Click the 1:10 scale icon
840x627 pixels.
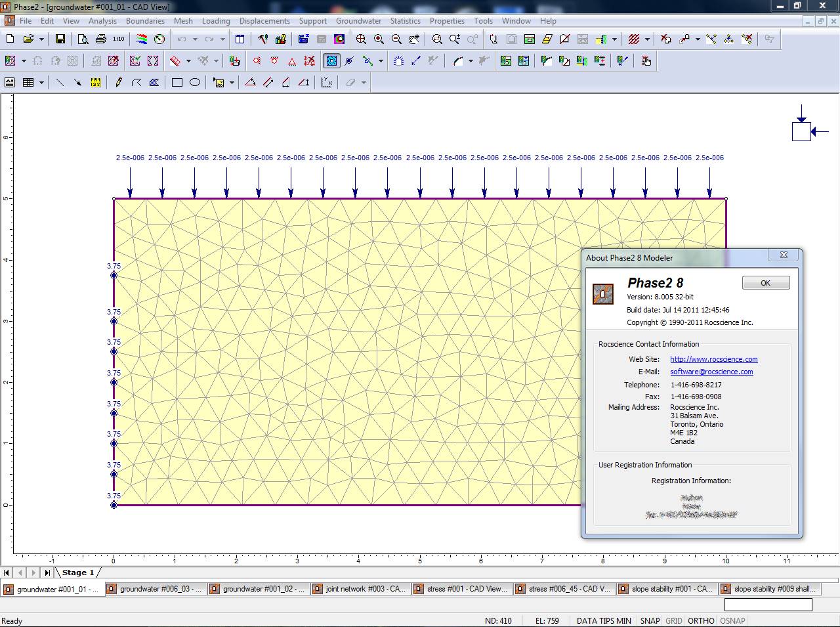point(118,39)
